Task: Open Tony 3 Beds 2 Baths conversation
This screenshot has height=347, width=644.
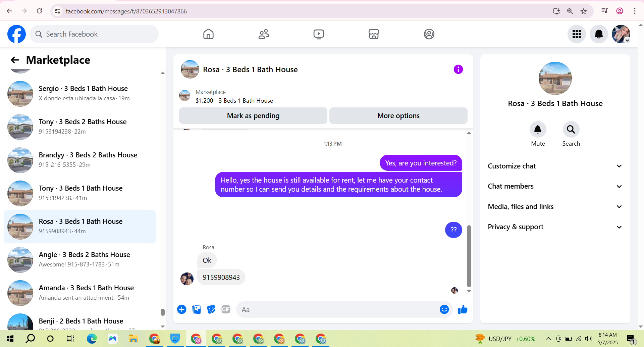Action: coord(80,127)
